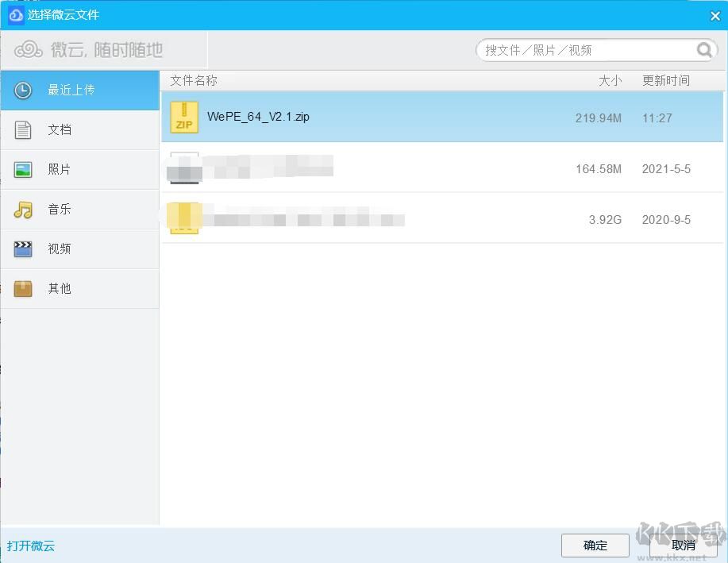Select the blurred file name in the 2020-9-5 row
This screenshot has height=563, width=728.
(x=303, y=218)
